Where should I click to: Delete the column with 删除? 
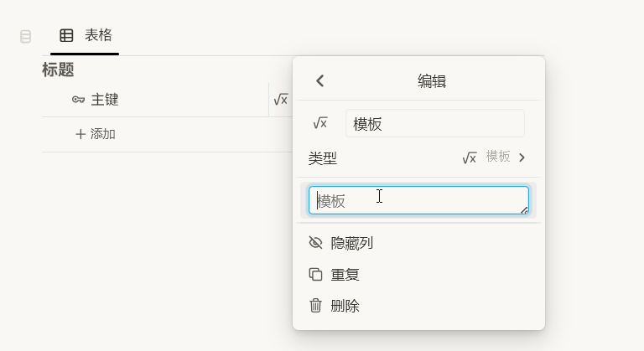[x=418, y=306]
